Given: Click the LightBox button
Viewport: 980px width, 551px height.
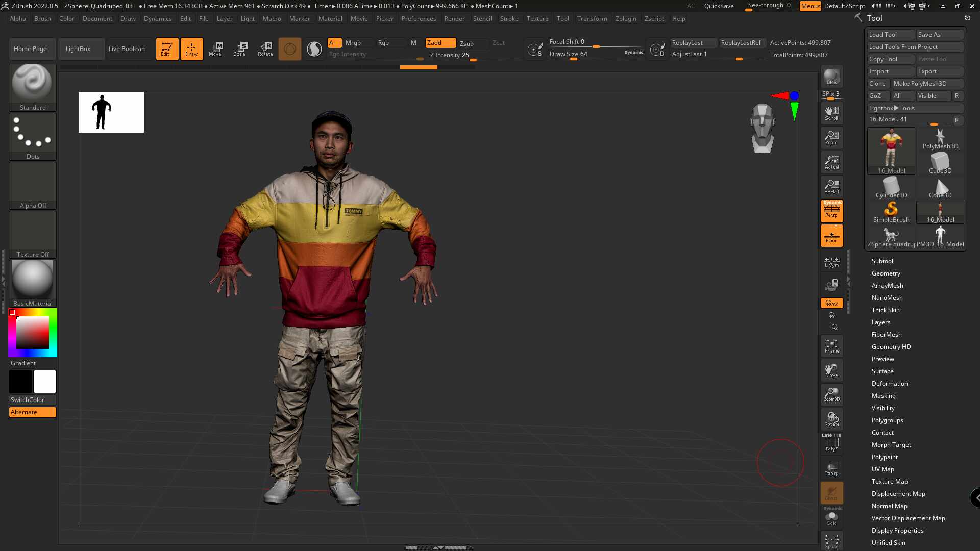Looking at the screenshot, I should tap(78, 49).
